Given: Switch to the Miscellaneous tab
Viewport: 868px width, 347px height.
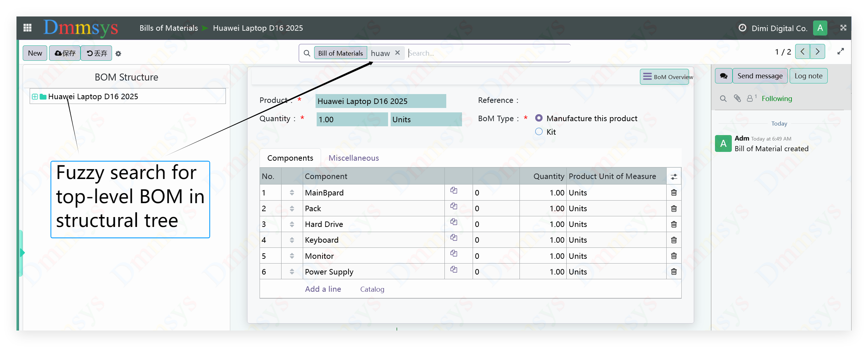Looking at the screenshot, I should [x=354, y=158].
